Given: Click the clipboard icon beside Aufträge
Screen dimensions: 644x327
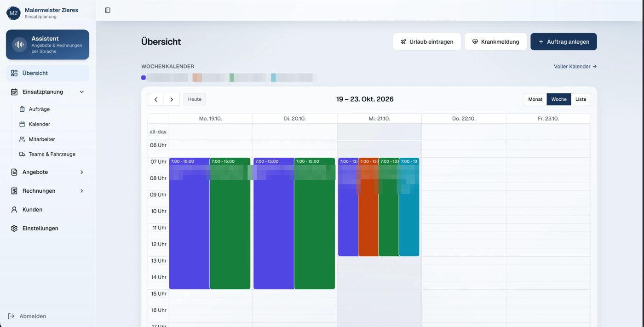Looking at the screenshot, I should (x=22, y=109).
